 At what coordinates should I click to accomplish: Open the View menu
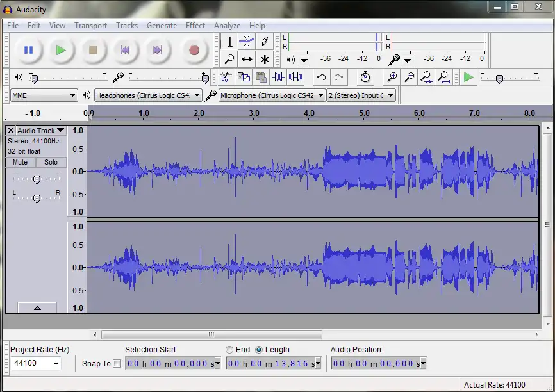coord(57,26)
